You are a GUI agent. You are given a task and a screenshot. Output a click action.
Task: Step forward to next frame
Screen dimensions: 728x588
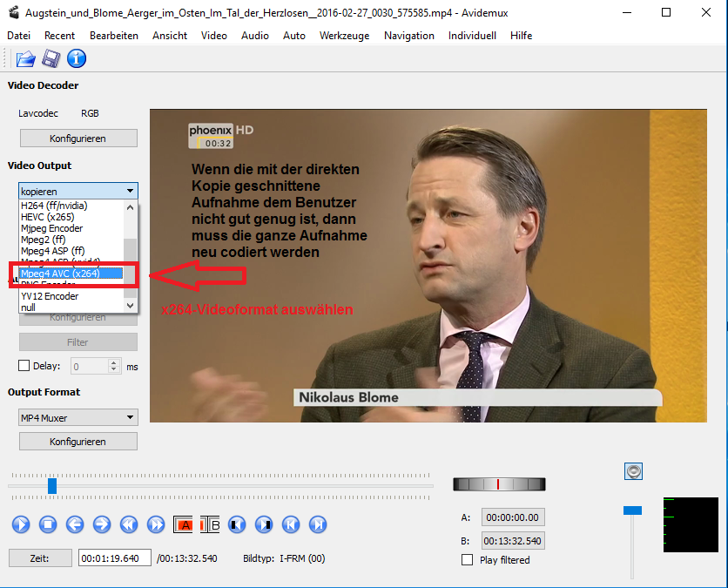tap(102, 524)
